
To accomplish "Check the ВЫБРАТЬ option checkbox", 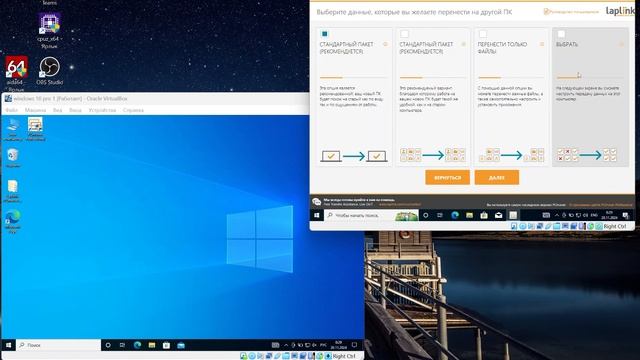I will (562, 33).
